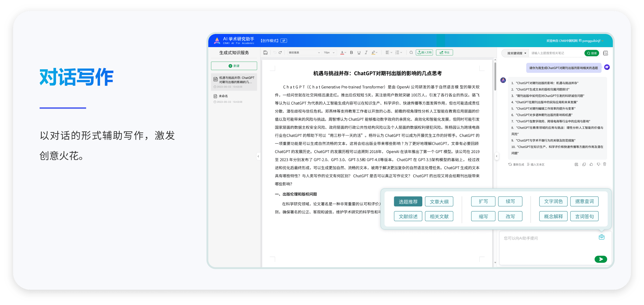Click the heading 一、出版伦理和版权问题
Viewport: 644px width, 305px height.
pyautogui.click(x=296, y=194)
